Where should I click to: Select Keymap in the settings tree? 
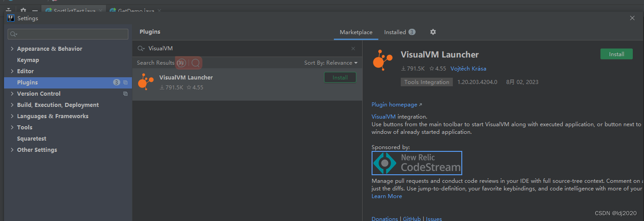tap(28, 60)
